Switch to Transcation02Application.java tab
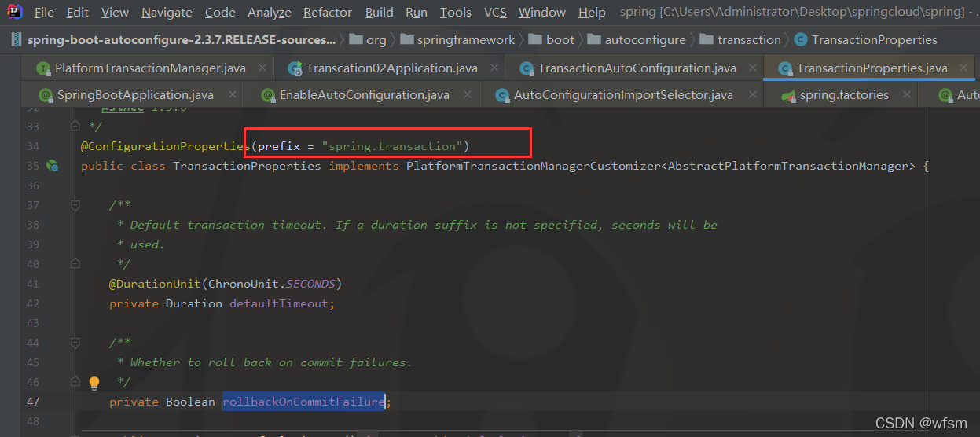The image size is (980, 437). (x=392, y=68)
